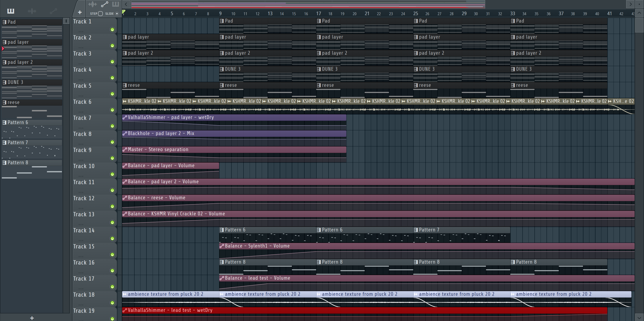644x321 pixels.
Task: Select automation clip focus in playlist toolbar
Action: [x=104, y=4]
